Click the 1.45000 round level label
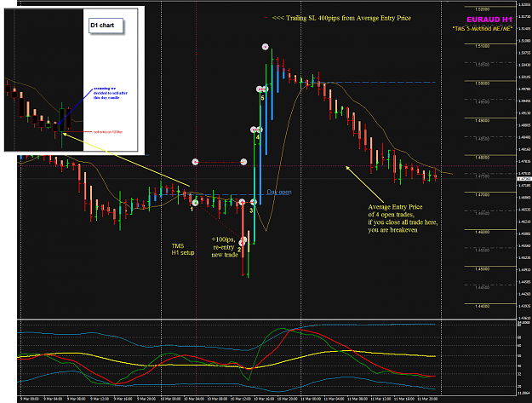532x403 pixels. (x=483, y=269)
